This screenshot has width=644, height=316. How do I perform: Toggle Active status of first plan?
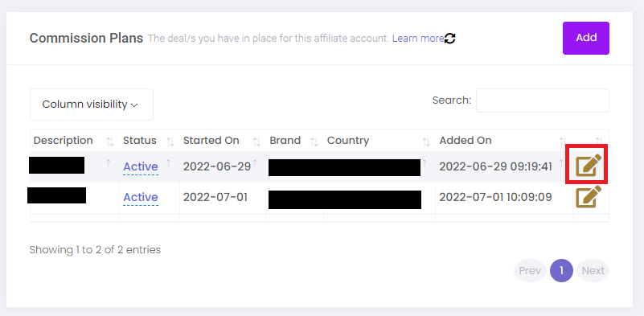pos(141,166)
